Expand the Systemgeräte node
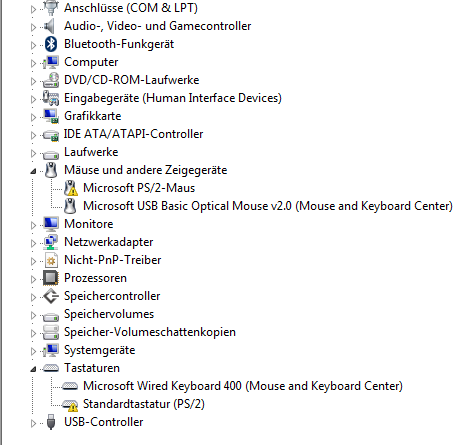The width and height of the screenshot is (466, 445). point(33,351)
